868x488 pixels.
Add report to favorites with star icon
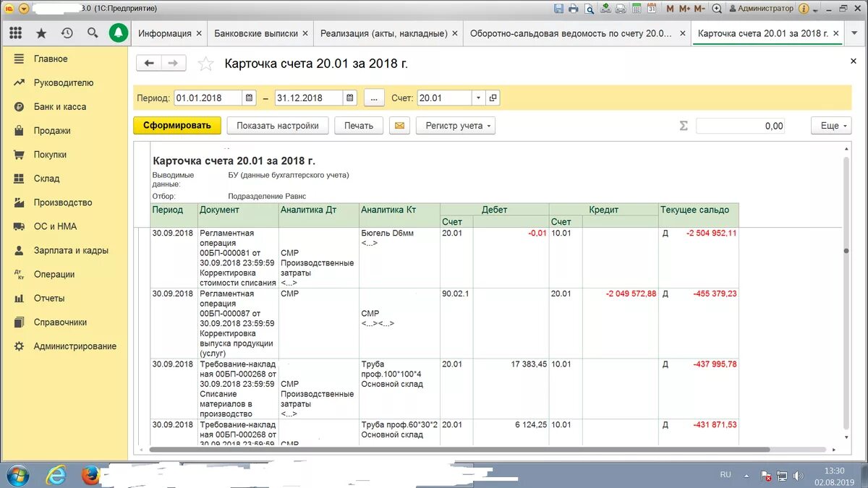(206, 64)
